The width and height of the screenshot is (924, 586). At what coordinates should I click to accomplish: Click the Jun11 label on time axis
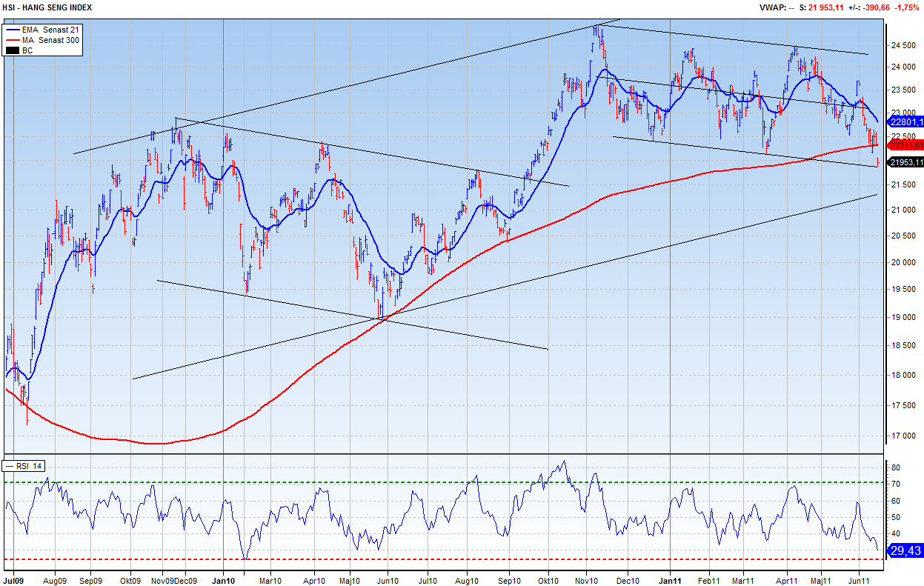[x=859, y=581]
